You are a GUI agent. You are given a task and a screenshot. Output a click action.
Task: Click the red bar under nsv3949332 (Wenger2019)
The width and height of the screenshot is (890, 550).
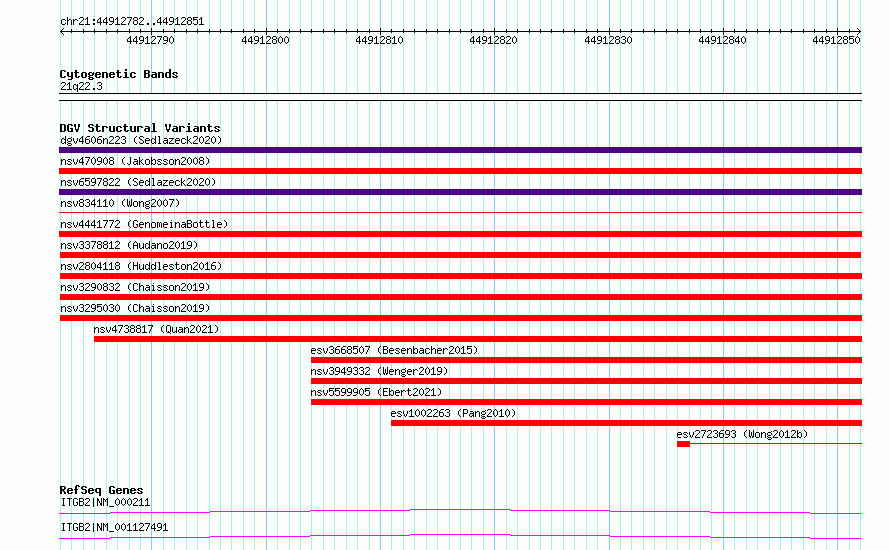(586, 381)
